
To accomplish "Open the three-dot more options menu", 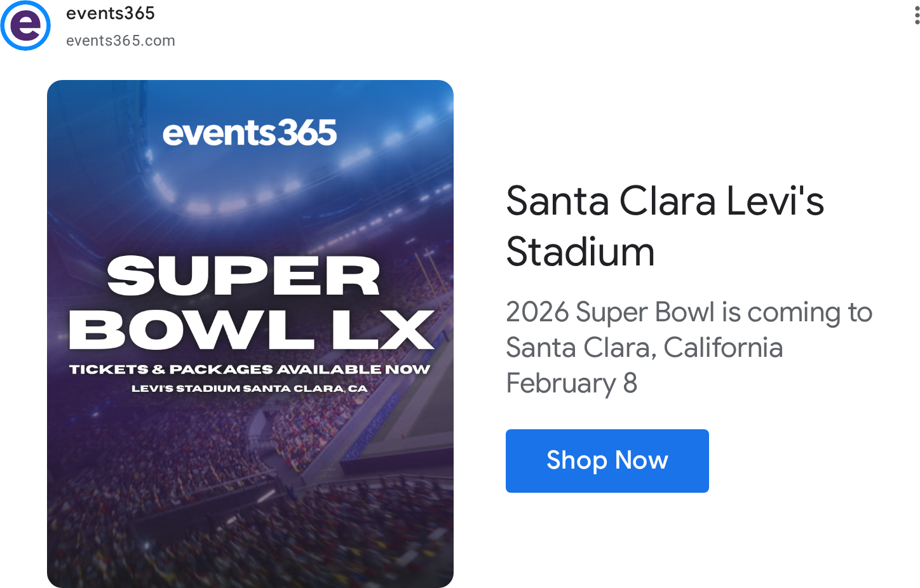I will pos(917,15).
